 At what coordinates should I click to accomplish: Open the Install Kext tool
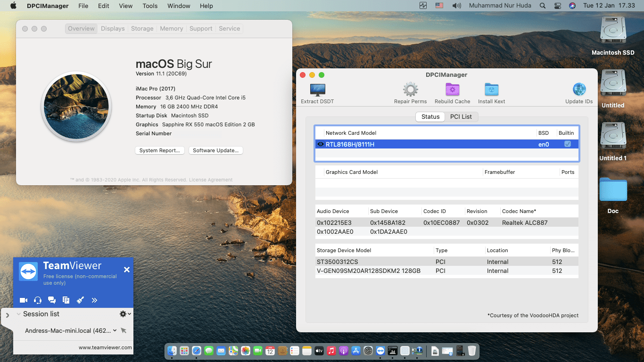pos(491,90)
